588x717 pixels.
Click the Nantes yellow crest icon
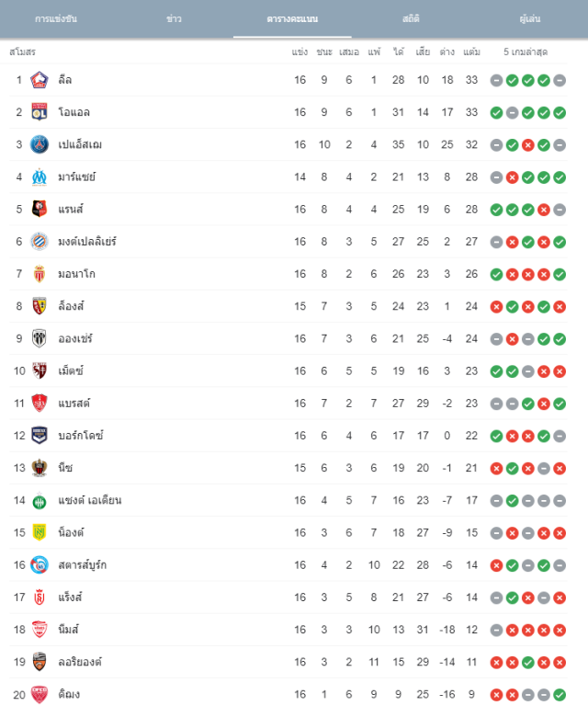pyautogui.click(x=40, y=533)
